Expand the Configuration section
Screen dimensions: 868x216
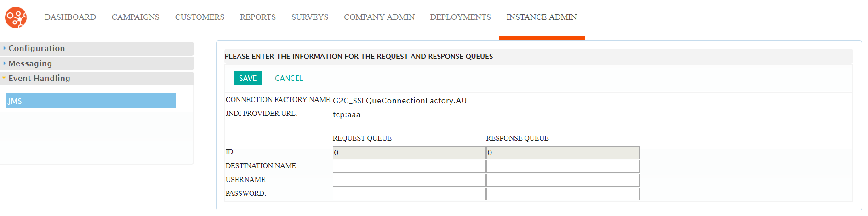point(97,48)
